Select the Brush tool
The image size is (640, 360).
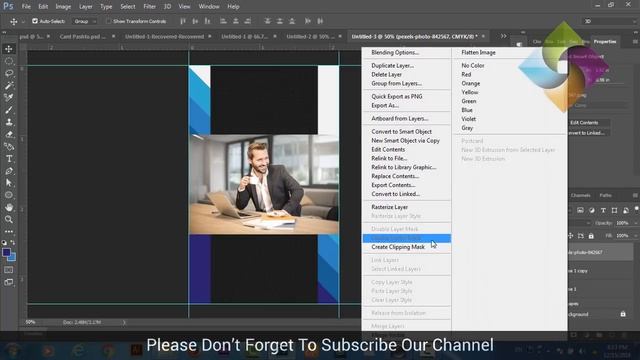pos(9,110)
